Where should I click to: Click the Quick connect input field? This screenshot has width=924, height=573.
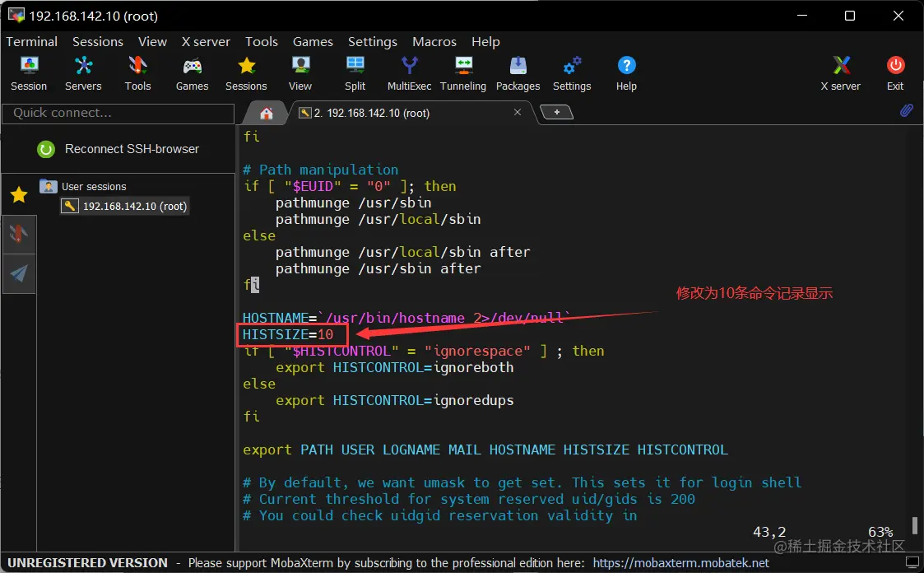(118, 113)
